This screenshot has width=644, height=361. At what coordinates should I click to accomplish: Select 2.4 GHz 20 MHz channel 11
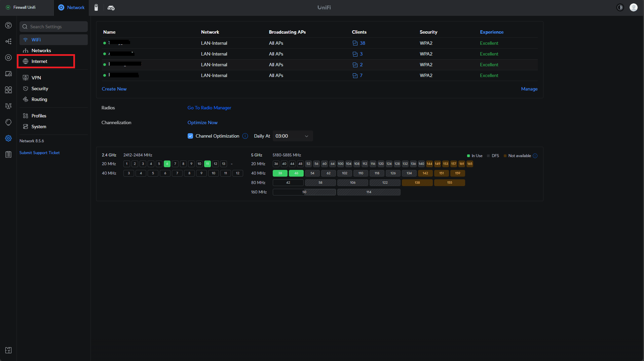[207, 164]
